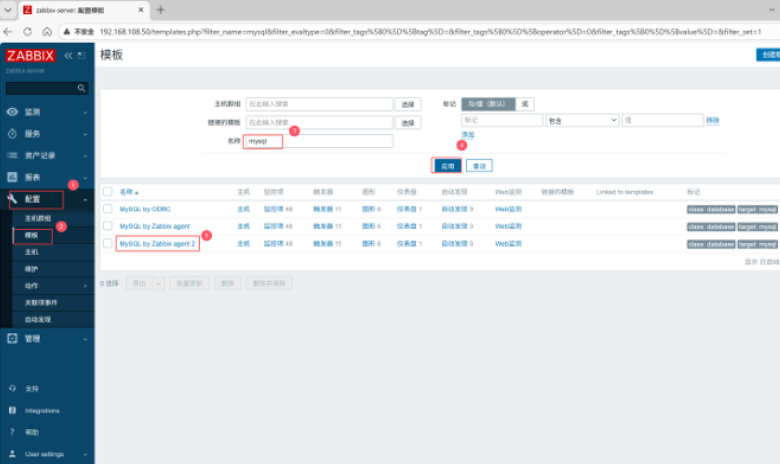The image size is (780, 464).
Task: Open a new browser tab with plus icon
Action: 160,10
